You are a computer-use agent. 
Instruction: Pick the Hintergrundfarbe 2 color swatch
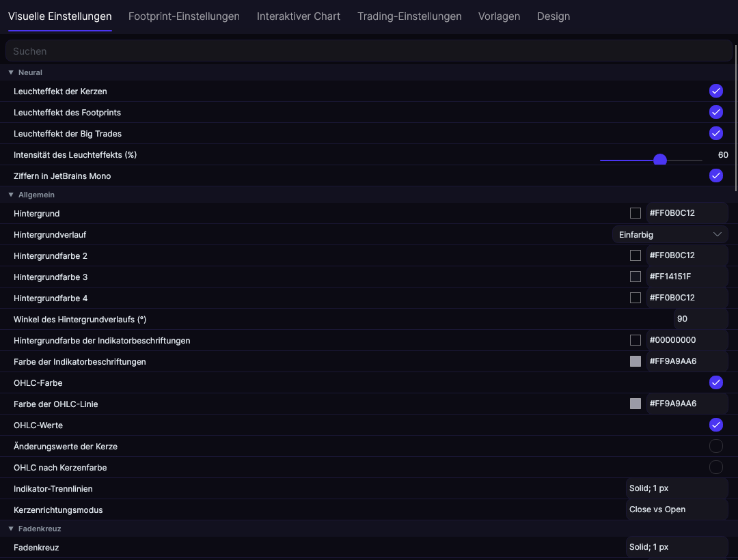click(635, 256)
